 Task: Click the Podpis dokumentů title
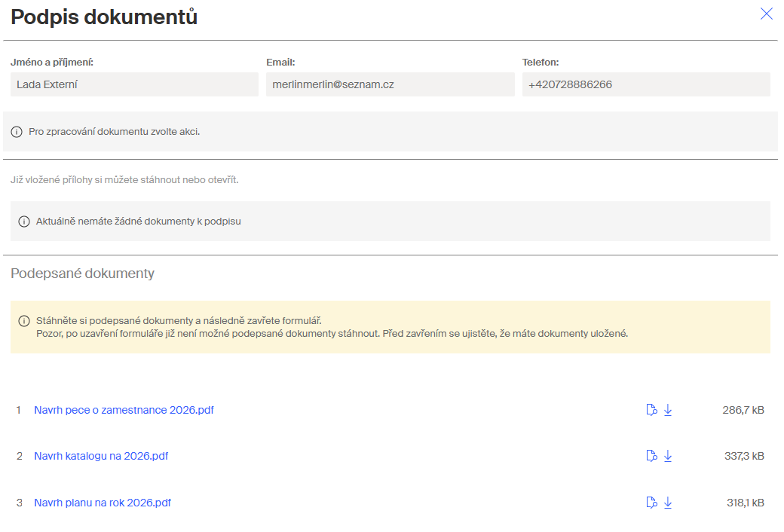[x=104, y=17]
